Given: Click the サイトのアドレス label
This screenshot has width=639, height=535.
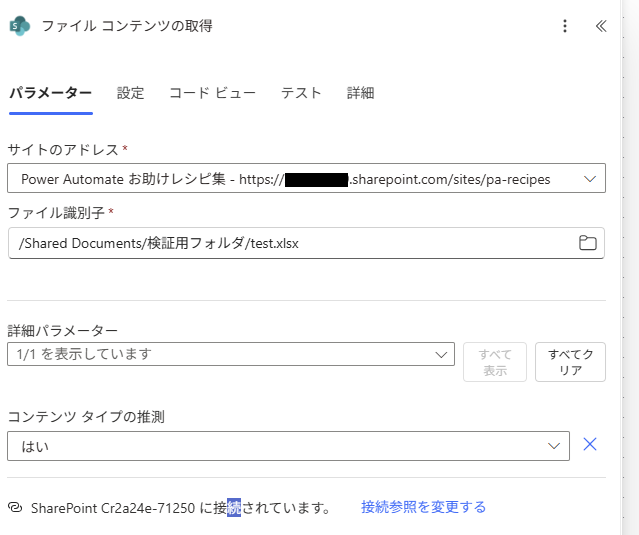Looking at the screenshot, I should pyautogui.click(x=63, y=150).
